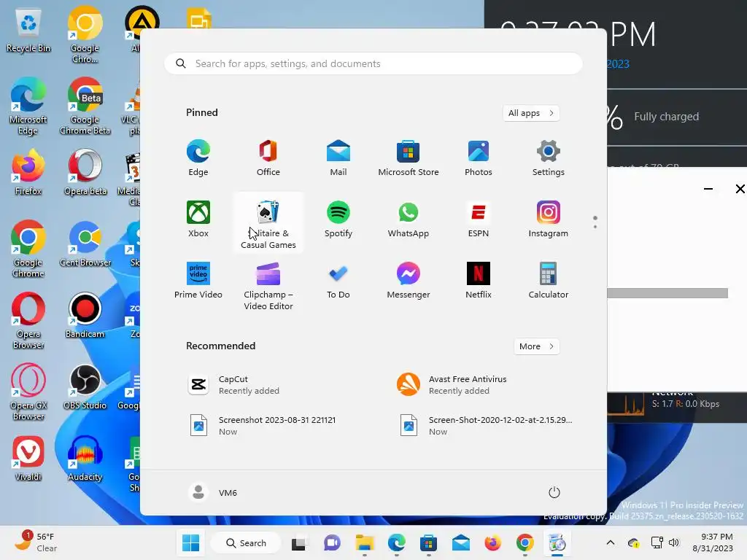Open the To Do app
Image resolution: width=747 pixels, height=560 pixels.
coord(338,281)
